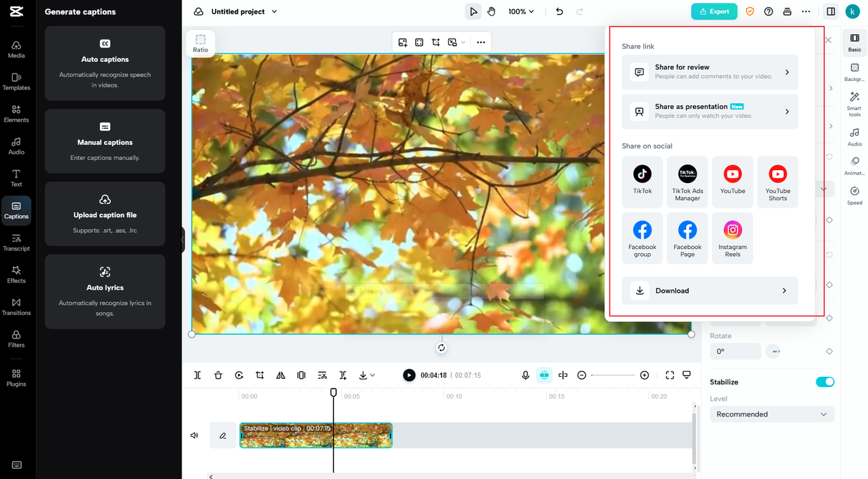This screenshot has height=479, width=868.
Task: Click the CapCut logo
Action: (16, 12)
